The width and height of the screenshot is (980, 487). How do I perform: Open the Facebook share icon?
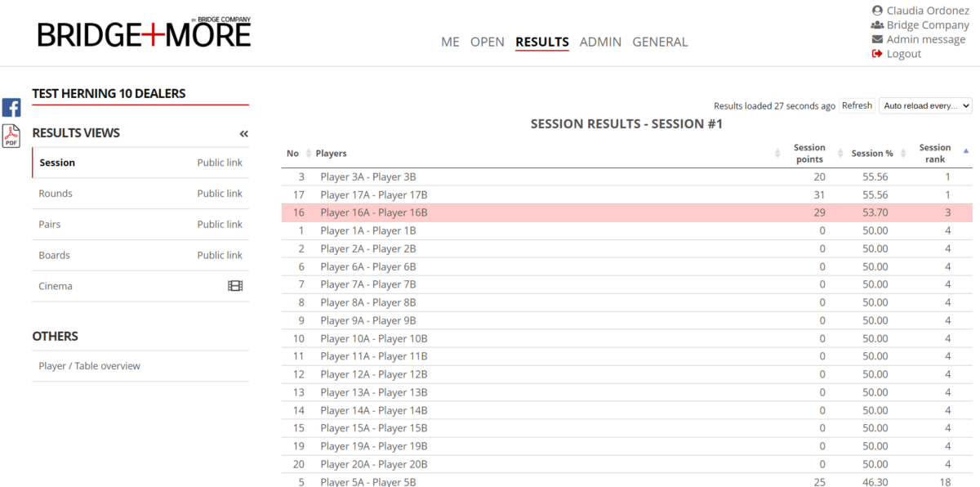click(x=11, y=107)
